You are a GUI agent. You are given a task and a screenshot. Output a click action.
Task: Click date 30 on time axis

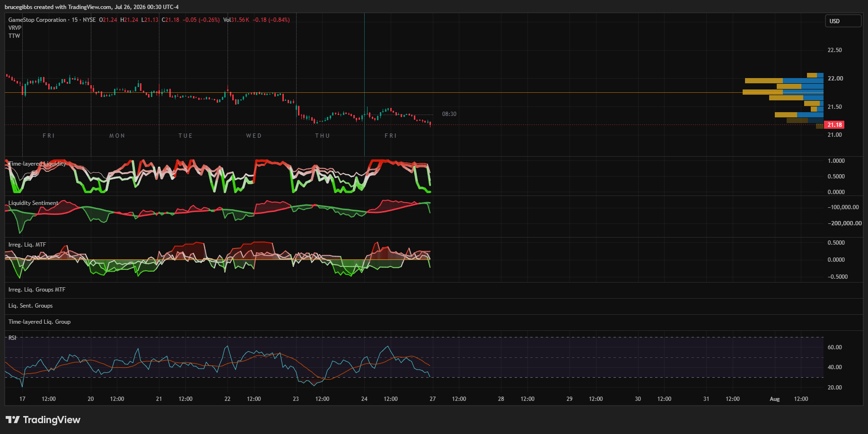coord(638,399)
